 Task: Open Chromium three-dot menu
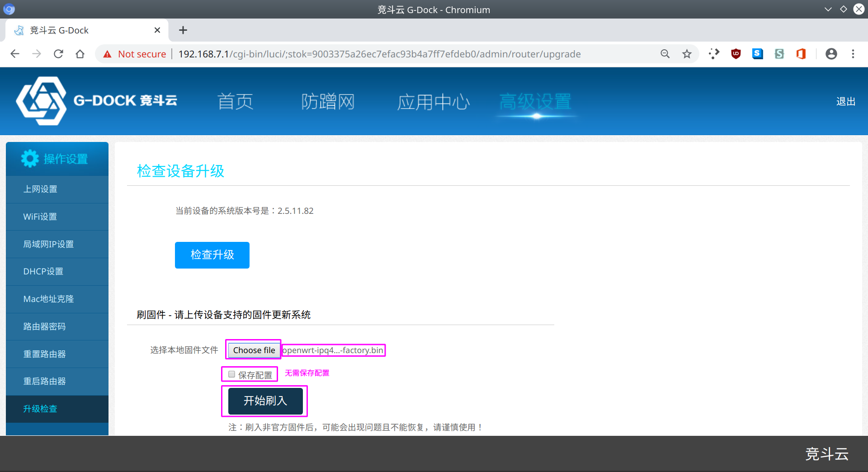[x=853, y=54]
